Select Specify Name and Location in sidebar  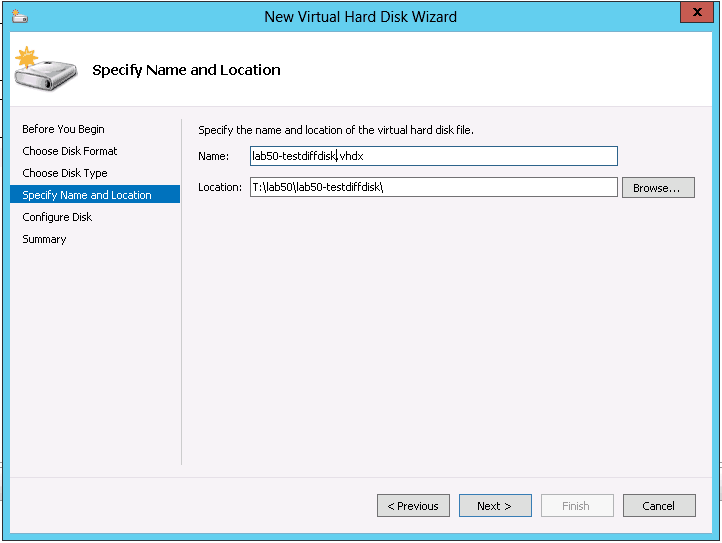point(87,195)
